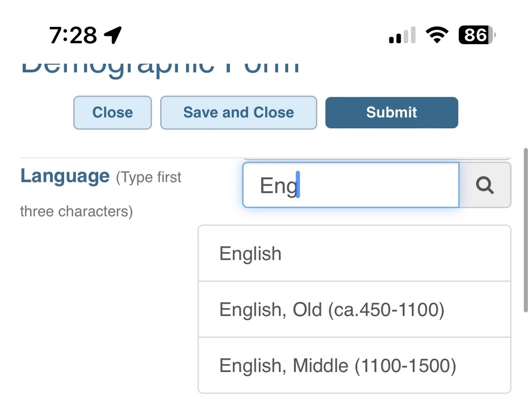Viewport: 532px width, 418px height.
Task: Click the vertical page scrollbar
Action: [x=526, y=230]
